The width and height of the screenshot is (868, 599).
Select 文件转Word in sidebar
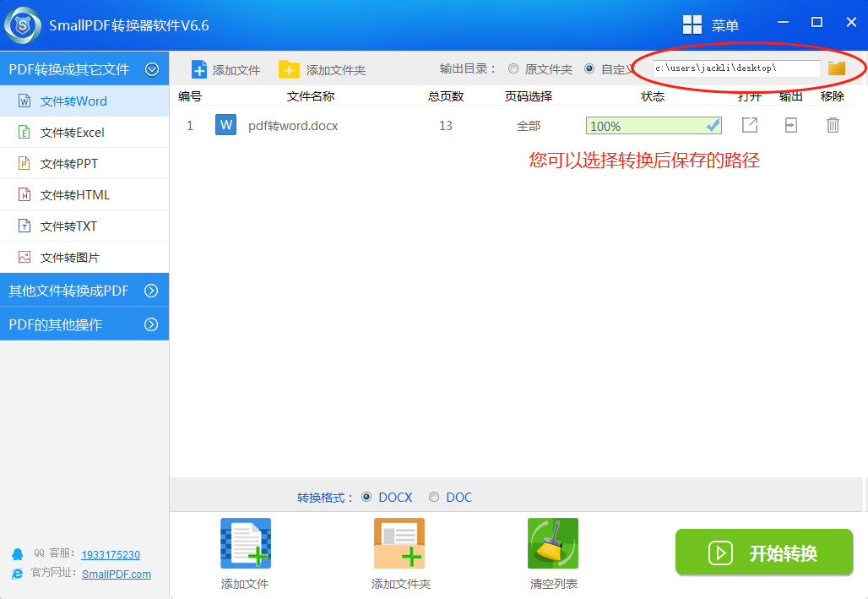coord(84,101)
